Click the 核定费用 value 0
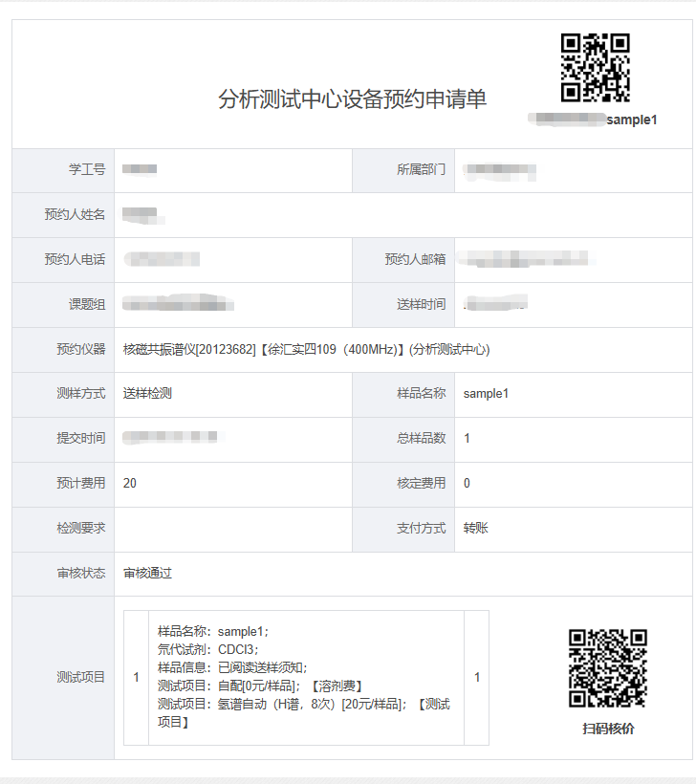The height and width of the screenshot is (784, 696). pyautogui.click(x=467, y=484)
